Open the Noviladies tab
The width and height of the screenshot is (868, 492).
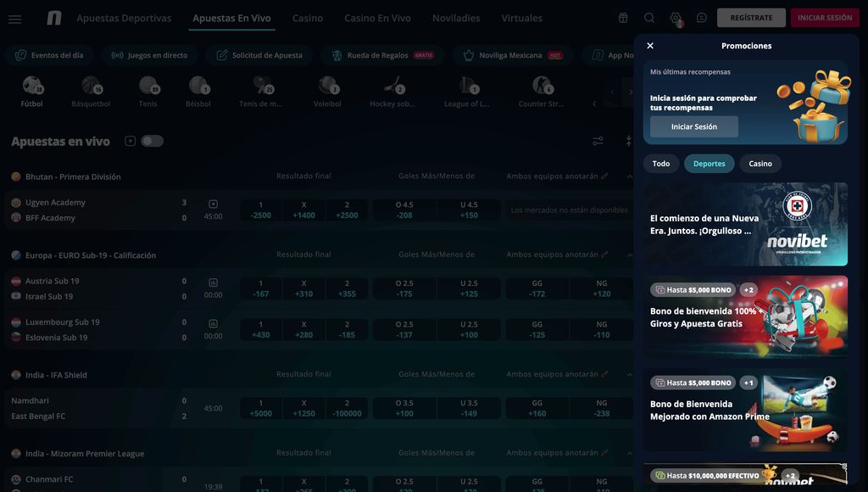click(456, 19)
